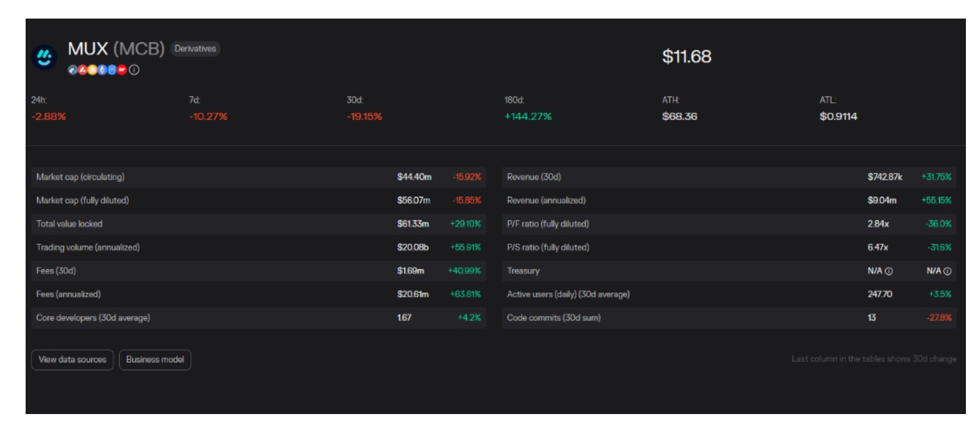
Task: Click the info icon beside Treasury 30d change N/A
Action: pos(947,271)
